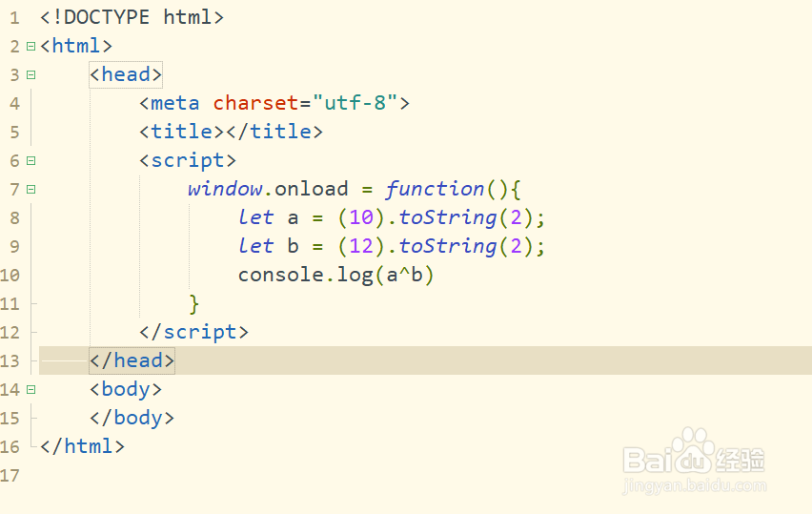The width and height of the screenshot is (812, 514).
Task: Click the closing script tag
Action: click(x=193, y=332)
